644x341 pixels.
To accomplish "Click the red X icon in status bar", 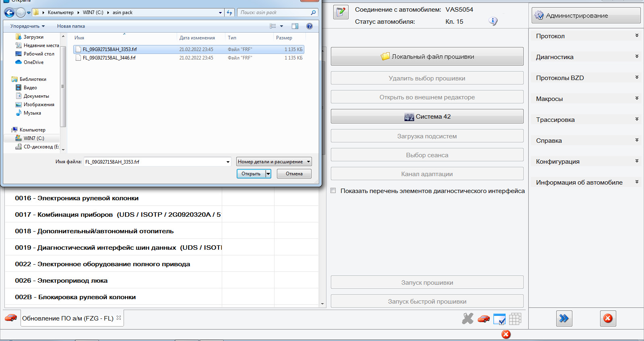I will 506,335.
